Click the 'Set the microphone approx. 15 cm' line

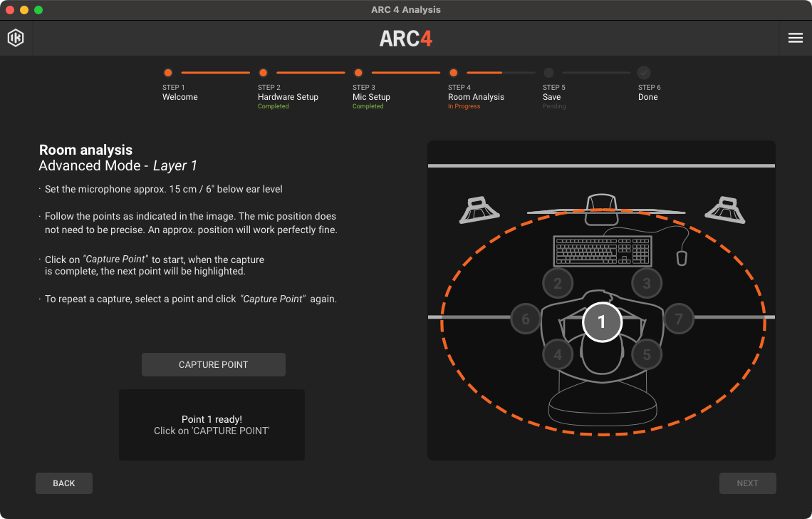(x=164, y=189)
